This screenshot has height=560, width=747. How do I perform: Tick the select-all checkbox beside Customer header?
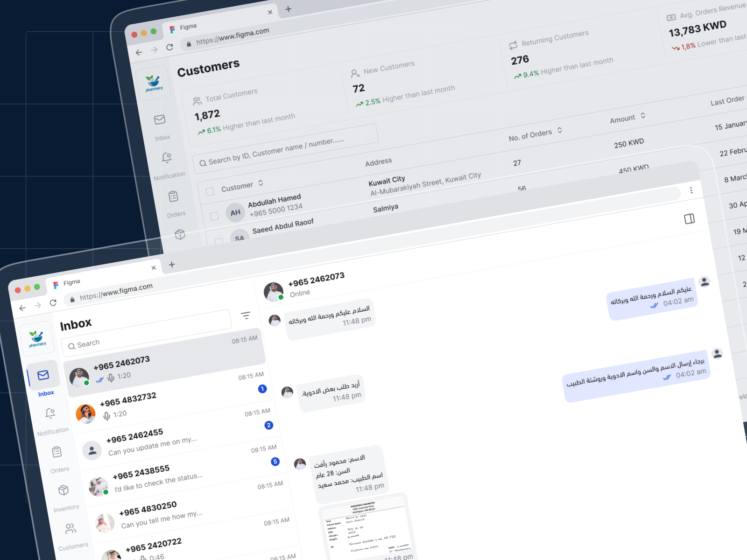pyautogui.click(x=210, y=192)
